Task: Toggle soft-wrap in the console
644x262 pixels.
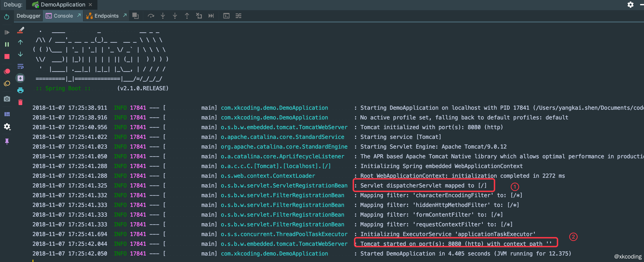Action: click(20, 66)
